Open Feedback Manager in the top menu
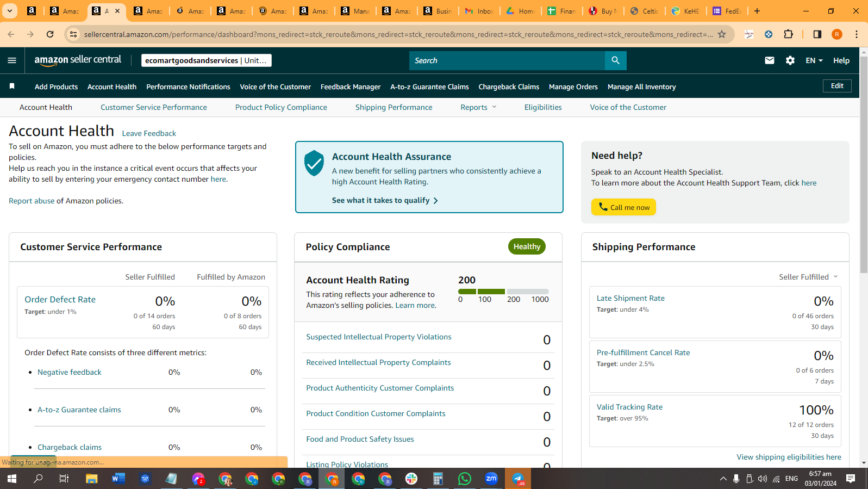The height and width of the screenshot is (489, 868). click(351, 86)
